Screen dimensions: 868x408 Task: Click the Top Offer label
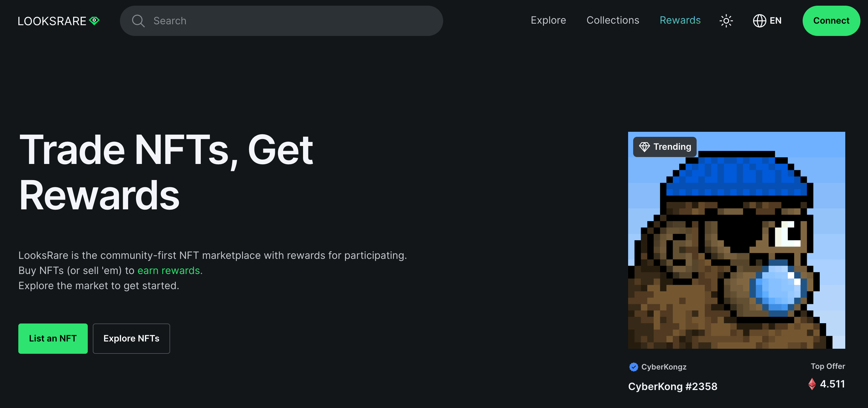[x=828, y=366]
